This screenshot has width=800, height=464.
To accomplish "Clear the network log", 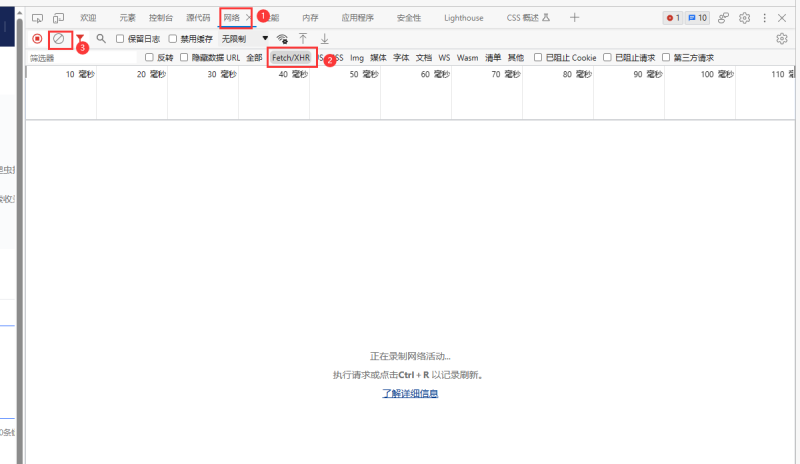I will point(59,39).
